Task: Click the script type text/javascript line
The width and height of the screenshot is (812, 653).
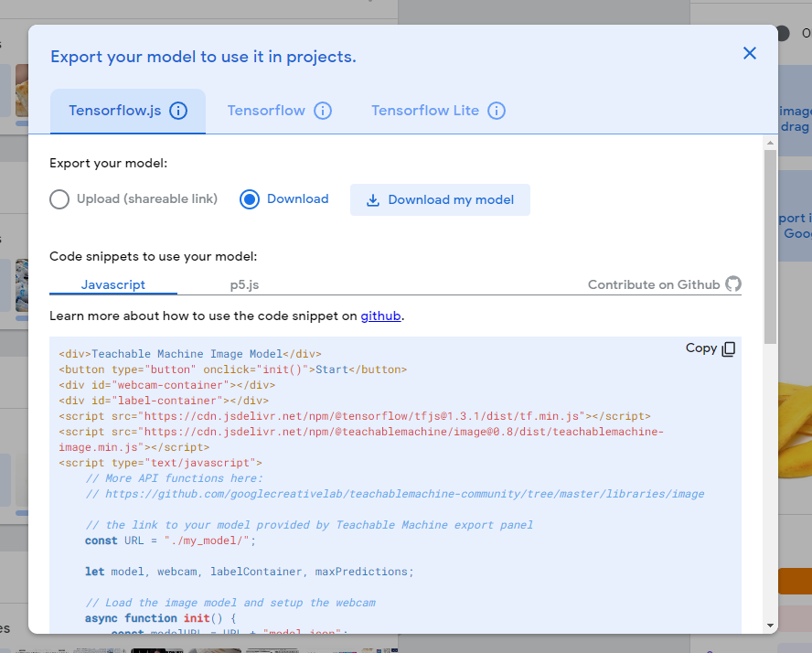Action: (161, 463)
